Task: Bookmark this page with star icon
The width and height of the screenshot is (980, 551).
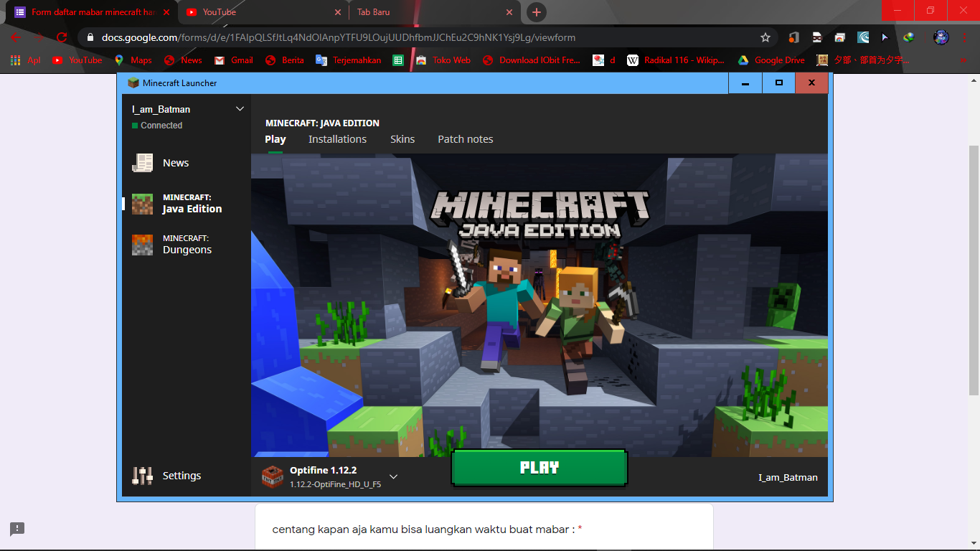Action: (765, 37)
